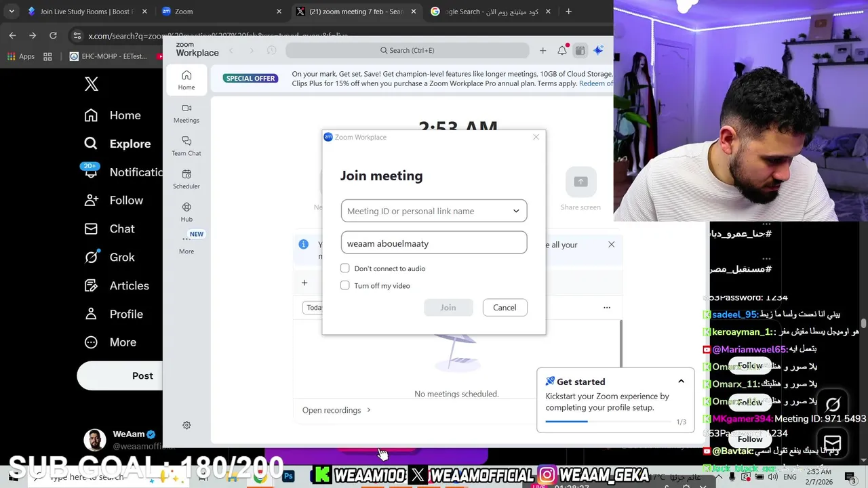Open Grok floating icon on X page
The height and width of the screenshot is (488, 868).
(833, 405)
